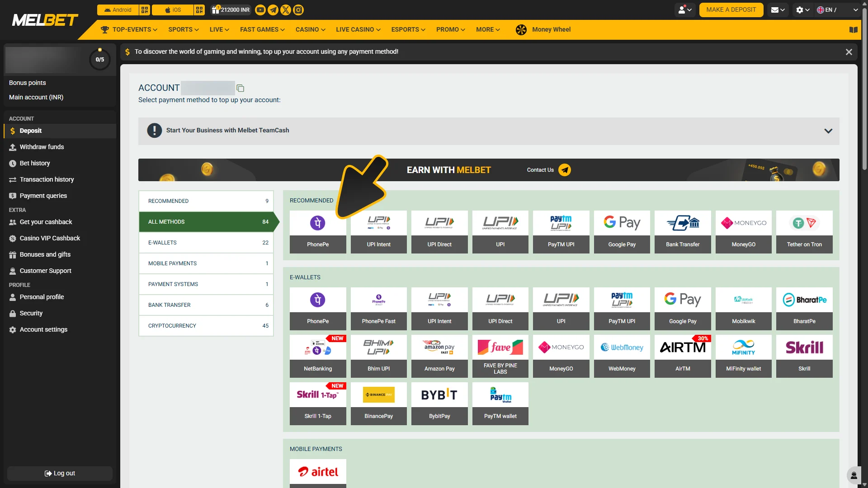Open the EN language selector
868x488 pixels.
837,10
